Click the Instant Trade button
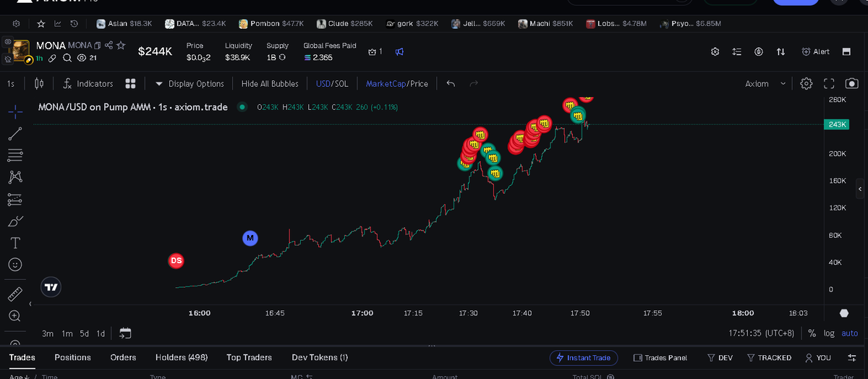The image size is (868, 379). pyautogui.click(x=584, y=357)
